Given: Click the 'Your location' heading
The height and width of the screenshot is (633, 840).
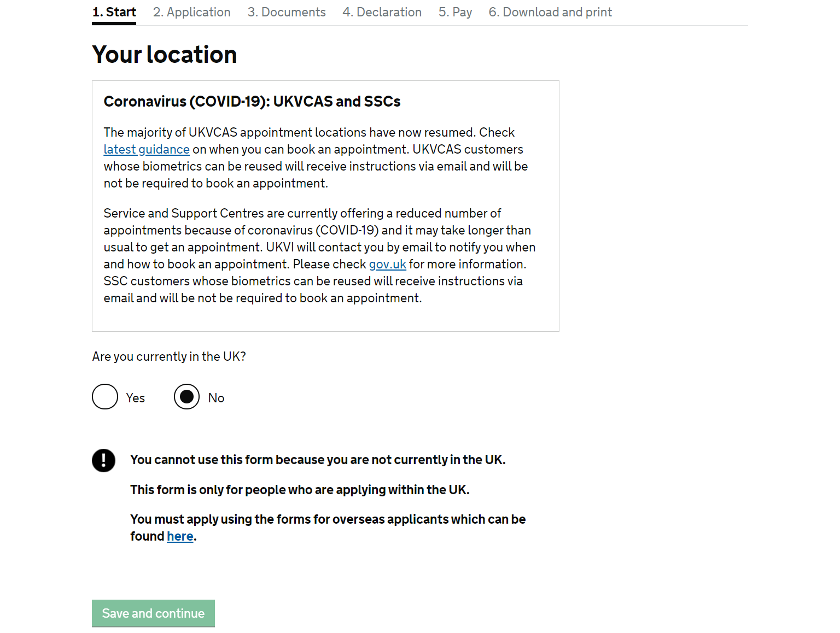Looking at the screenshot, I should [x=165, y=55].
